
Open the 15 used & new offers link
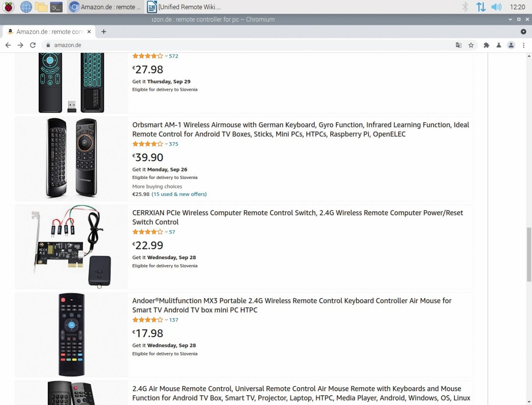[x=179, y=194]
